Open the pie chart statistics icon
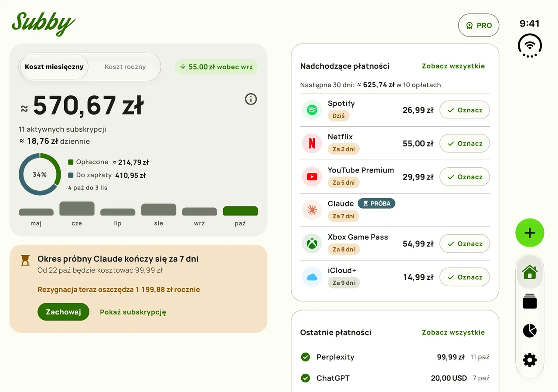 530,331
